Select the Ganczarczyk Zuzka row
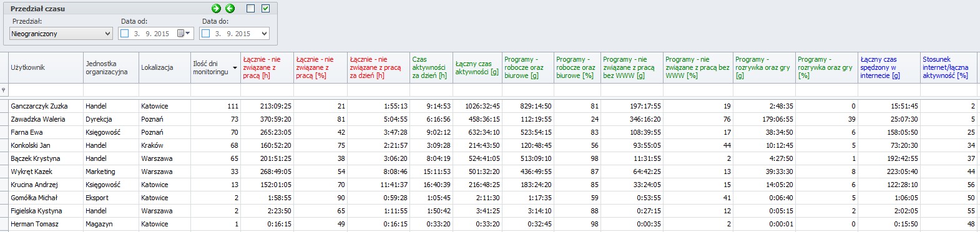980x232 pixels. coord(490,106)
